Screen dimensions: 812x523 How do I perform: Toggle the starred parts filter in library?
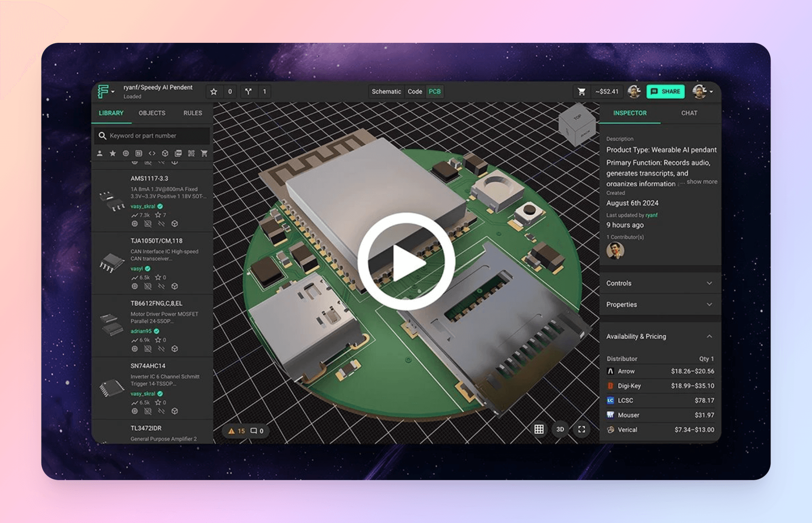click(113, 154)
